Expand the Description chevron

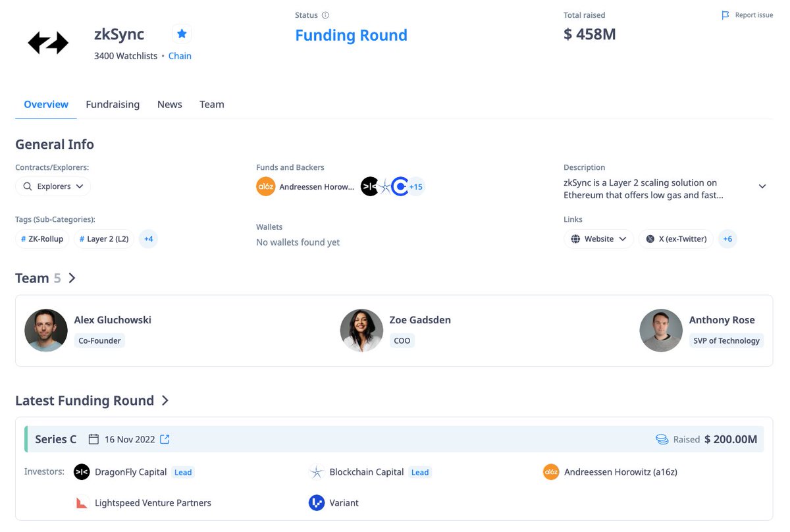pyautogui.click(x=762, y=186)
